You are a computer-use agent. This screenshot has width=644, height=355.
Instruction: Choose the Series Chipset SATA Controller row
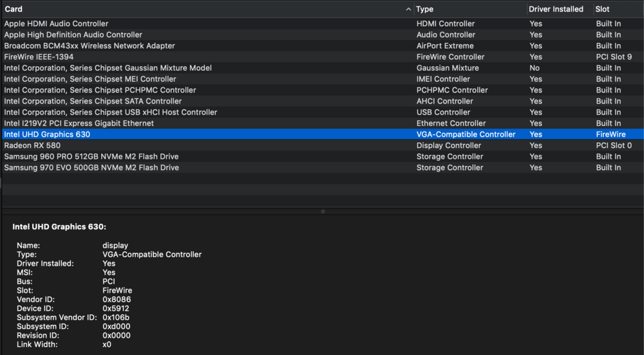coord(93,101)
